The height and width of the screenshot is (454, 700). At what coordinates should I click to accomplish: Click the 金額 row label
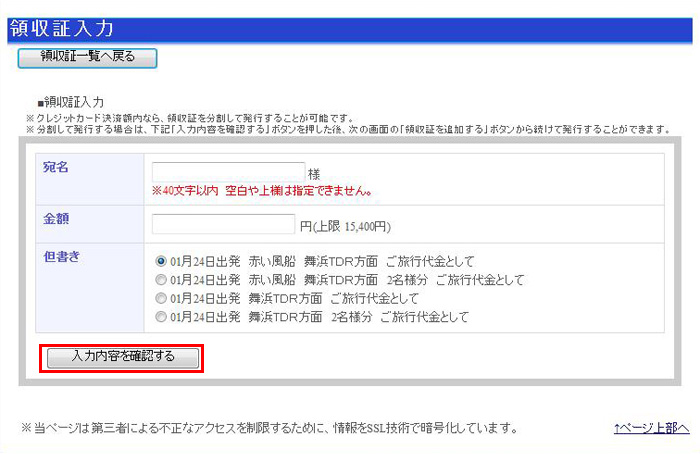(x=56, y=218)
